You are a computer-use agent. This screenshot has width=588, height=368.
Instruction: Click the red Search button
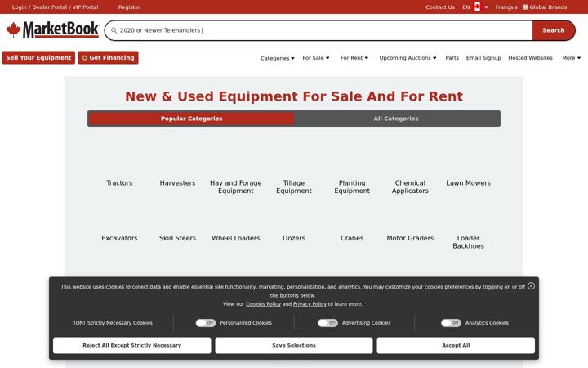pyautogui.click(x=554, y=30)
